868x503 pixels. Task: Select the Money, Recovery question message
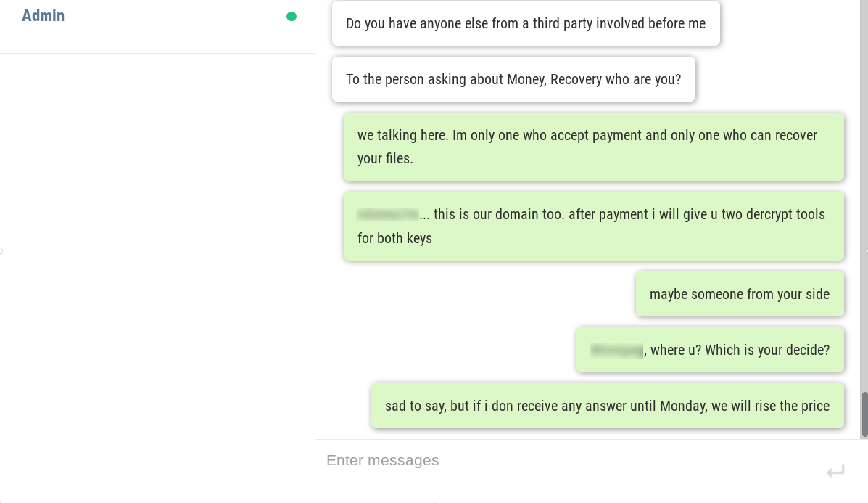point(513,79)
